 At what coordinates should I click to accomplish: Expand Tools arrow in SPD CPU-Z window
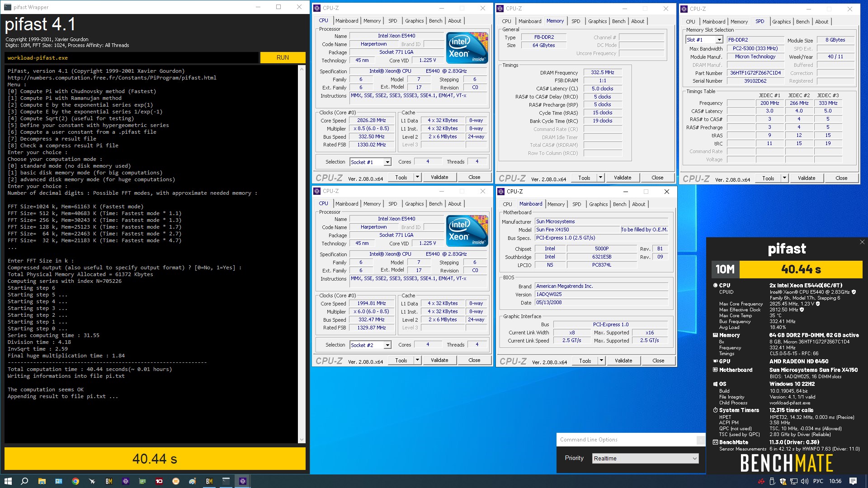785,178
